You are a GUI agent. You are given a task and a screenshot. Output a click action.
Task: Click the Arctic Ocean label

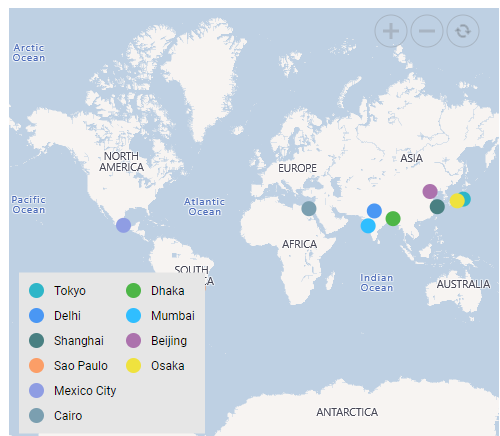click(x=29, y=53)
